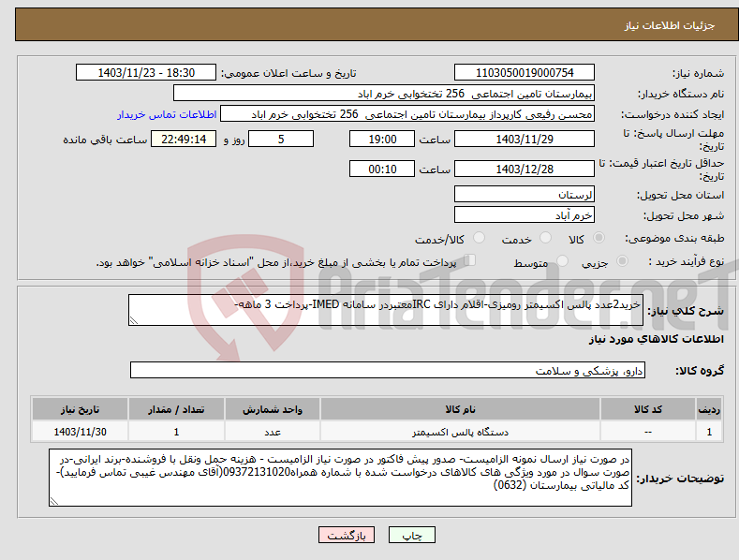Click the اطلاعات کالاهای مورد نیاز heading
The width and height of the screenshot is (739, 560).
[x=656, y=339]
